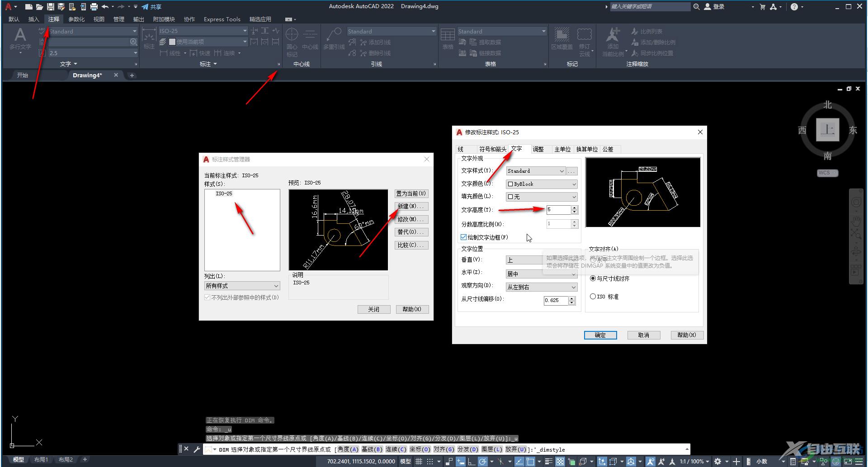The image size is (868, 467).
Task: Click the command line wrench customize icon
Action: click(x=197, y=449)
